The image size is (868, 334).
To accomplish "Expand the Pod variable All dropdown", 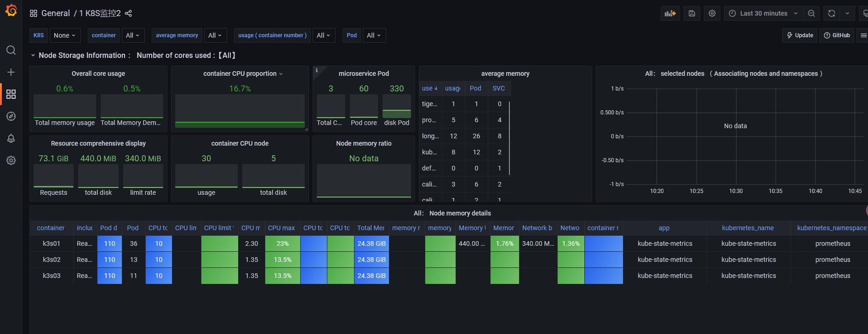I will pyautogui.click(x=374, y=35).
